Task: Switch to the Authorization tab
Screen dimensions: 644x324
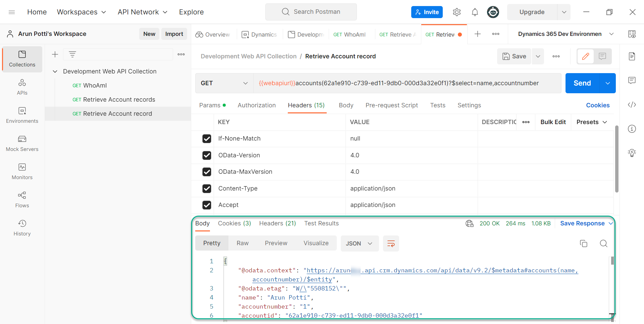Action: 257,105
